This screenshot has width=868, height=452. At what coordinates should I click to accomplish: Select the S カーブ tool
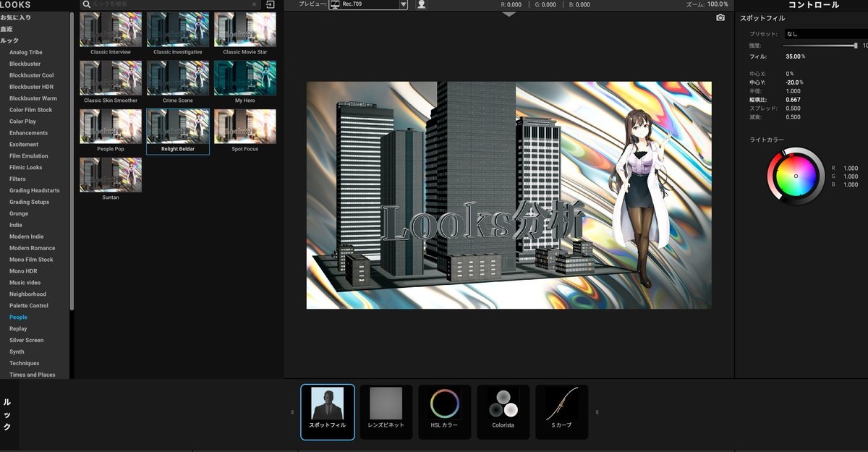point(562,412)
